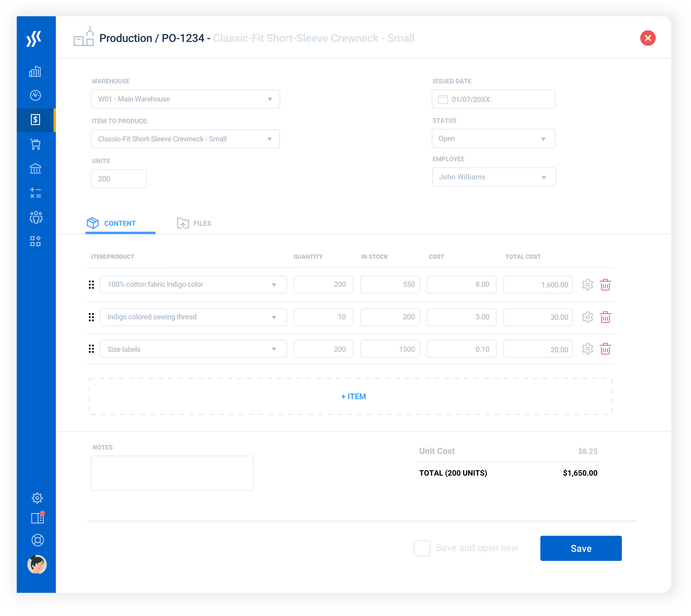The image size is (691, 616).
Task: Open the calculator operations sidebar icon
Action: (36, 193)
